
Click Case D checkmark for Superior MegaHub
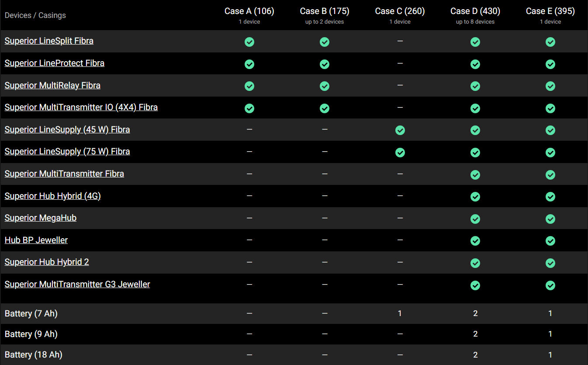(475, 219)
